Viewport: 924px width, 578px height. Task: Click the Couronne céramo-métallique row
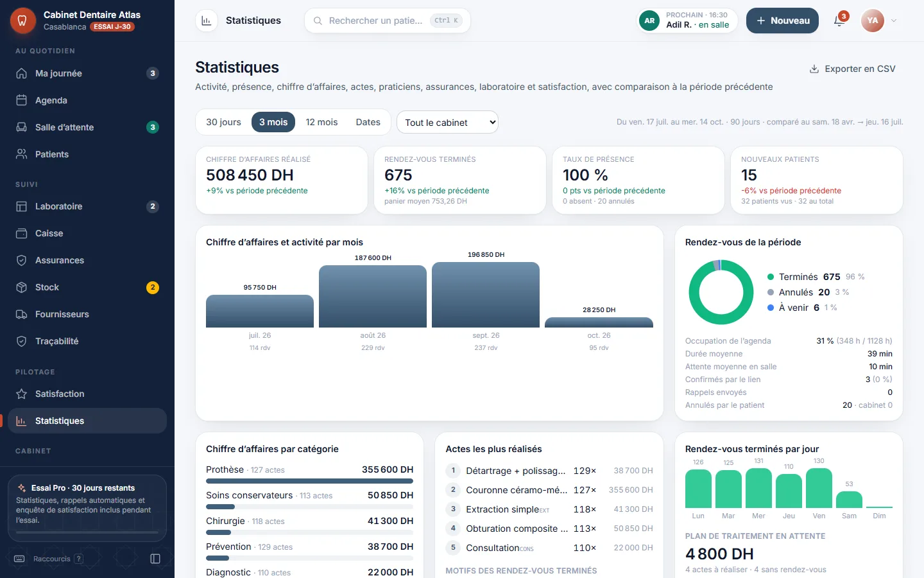(549, 490)
